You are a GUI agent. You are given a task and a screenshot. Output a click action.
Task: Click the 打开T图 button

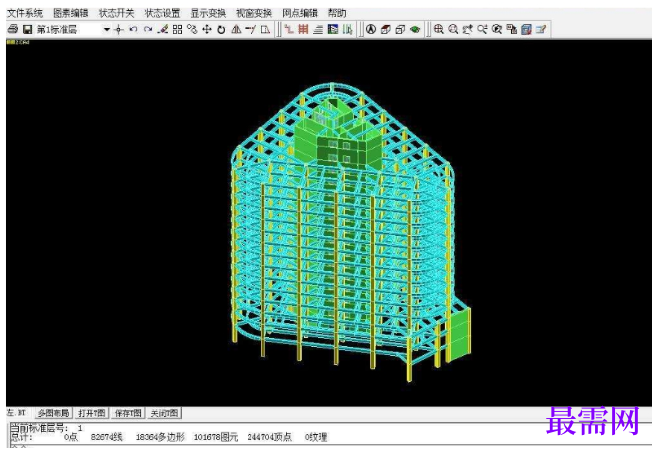pyautogui.click(x=92, y=413)
